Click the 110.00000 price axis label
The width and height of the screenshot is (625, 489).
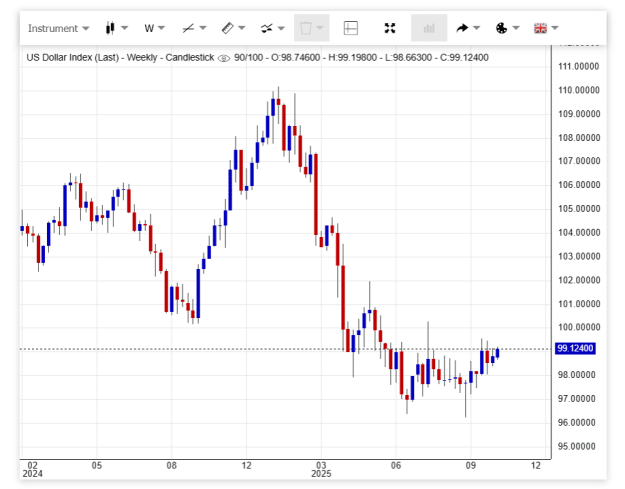coord(579,90)
